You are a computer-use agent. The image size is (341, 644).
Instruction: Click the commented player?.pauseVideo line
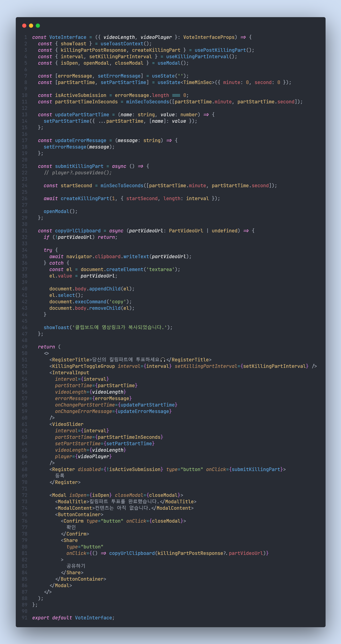pos(78,173)
